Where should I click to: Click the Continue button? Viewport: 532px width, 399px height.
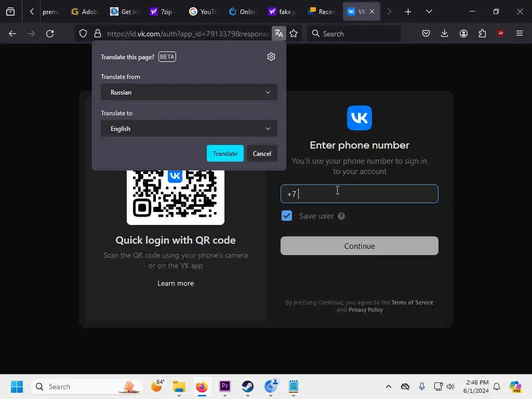(360, 246)
